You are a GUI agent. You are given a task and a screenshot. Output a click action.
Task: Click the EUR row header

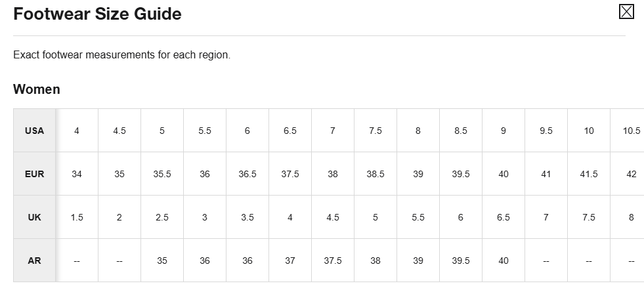click(x=35, y=174)
